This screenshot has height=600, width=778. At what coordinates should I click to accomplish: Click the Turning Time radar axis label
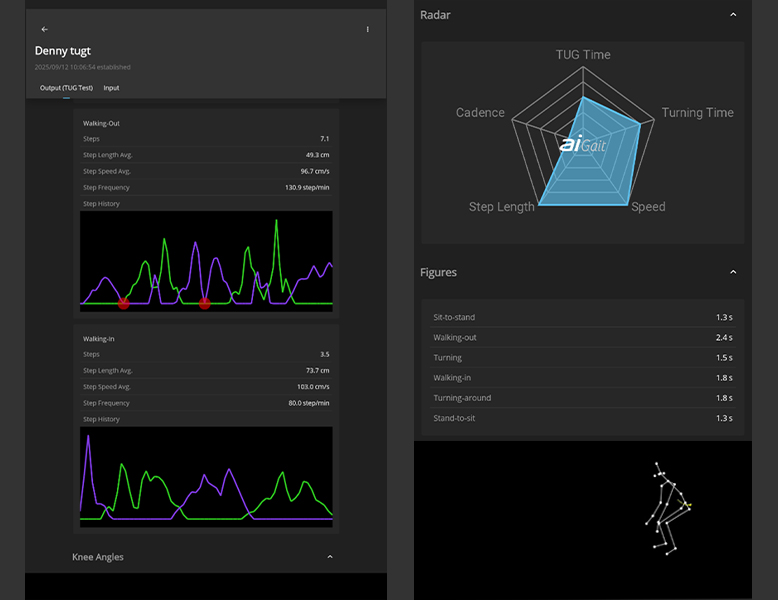coord(697,113)
